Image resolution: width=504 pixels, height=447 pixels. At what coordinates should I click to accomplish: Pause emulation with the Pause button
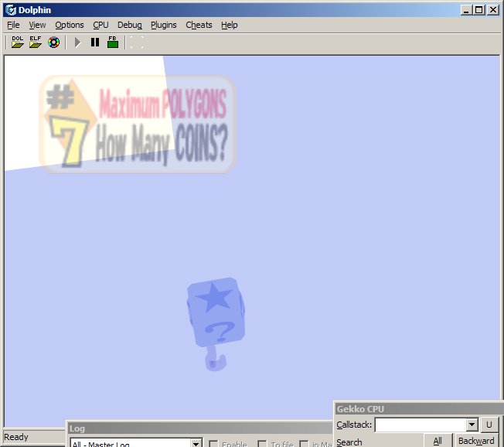[95, 42]
